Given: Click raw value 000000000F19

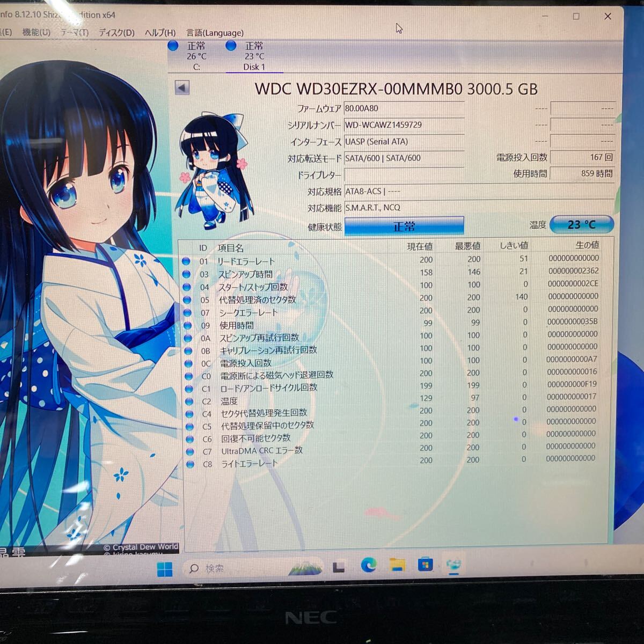Looking at the screenshot, I should tap(572, 384).
